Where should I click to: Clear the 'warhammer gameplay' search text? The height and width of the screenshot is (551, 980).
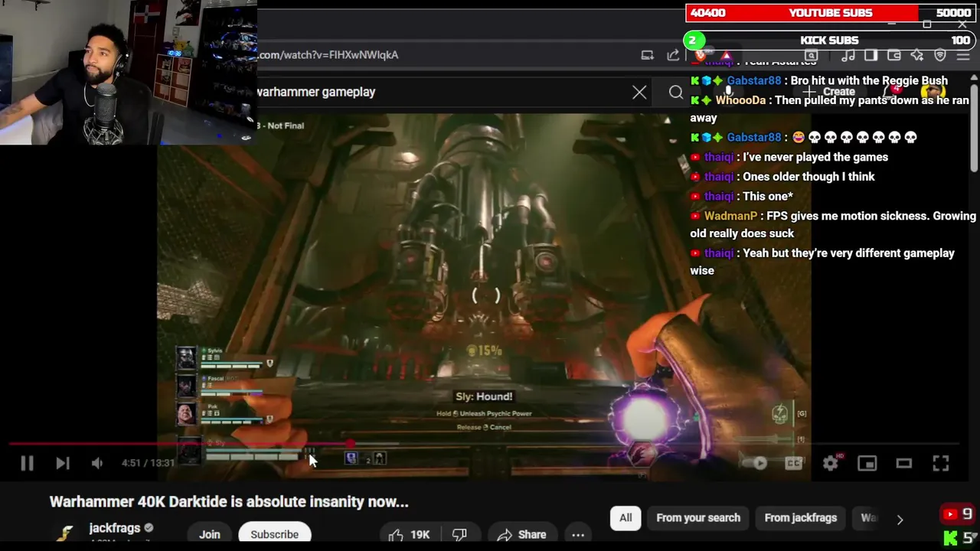(639, 93)
